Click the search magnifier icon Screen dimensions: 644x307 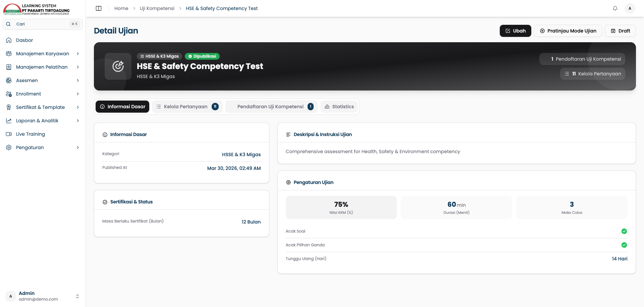coord(8,24)
